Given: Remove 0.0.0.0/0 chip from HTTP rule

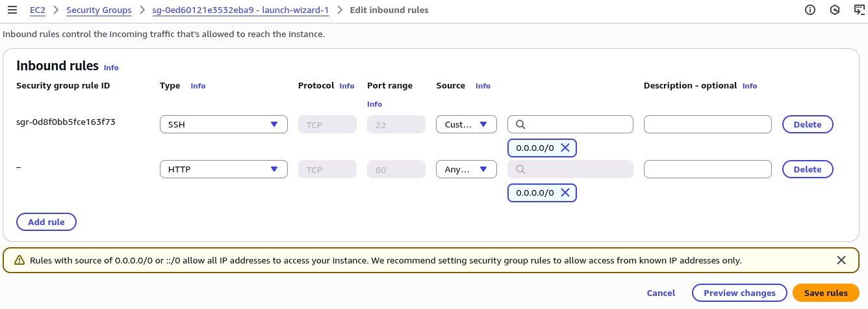Looking at the screenshot, I should coord(565,193).
